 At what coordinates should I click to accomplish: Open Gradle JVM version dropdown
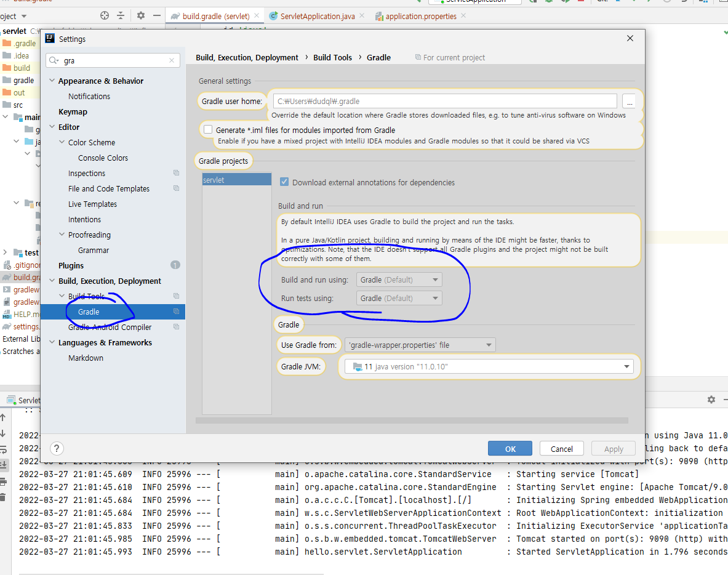(x=489, y=366)
